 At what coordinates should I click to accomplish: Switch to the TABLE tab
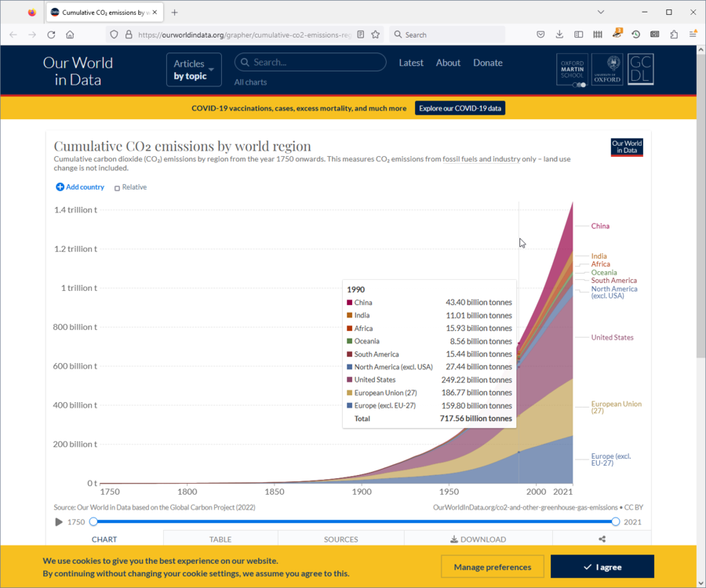220,539
